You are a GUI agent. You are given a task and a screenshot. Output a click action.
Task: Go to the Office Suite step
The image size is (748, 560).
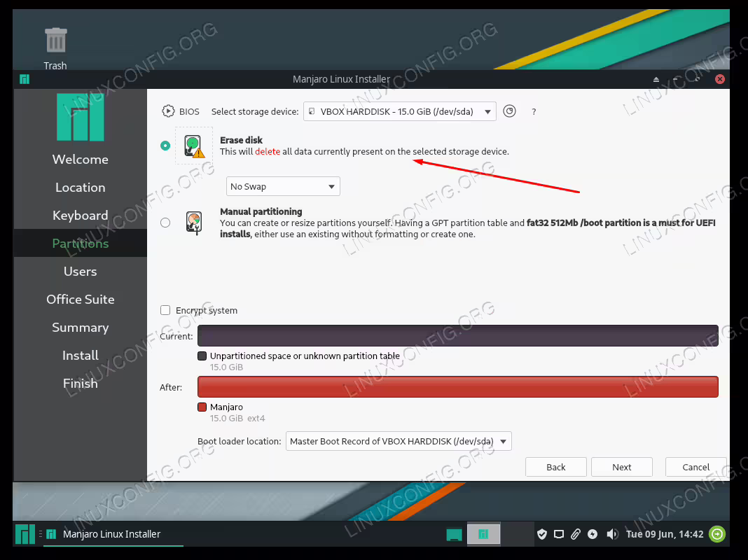[80, 300]
